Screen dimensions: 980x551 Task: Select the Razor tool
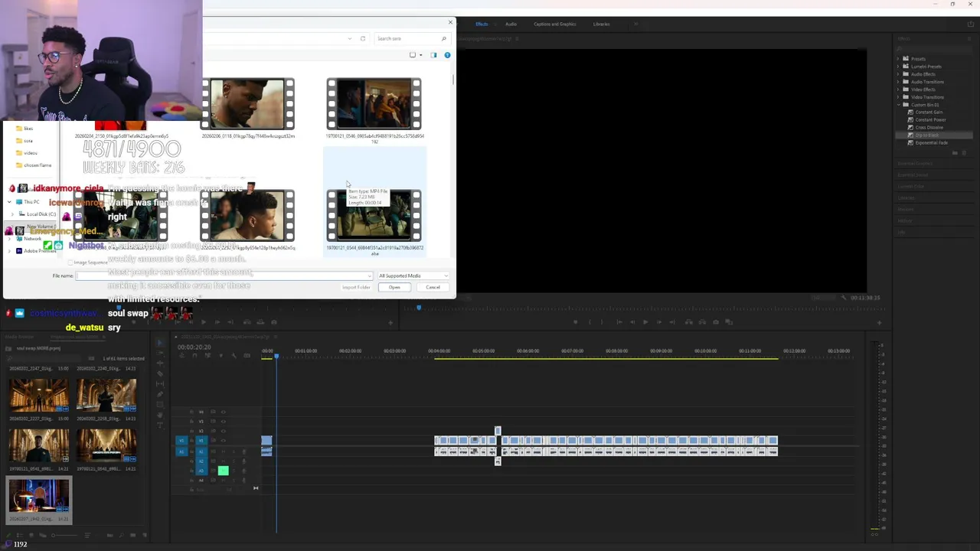tap(160, 374)
